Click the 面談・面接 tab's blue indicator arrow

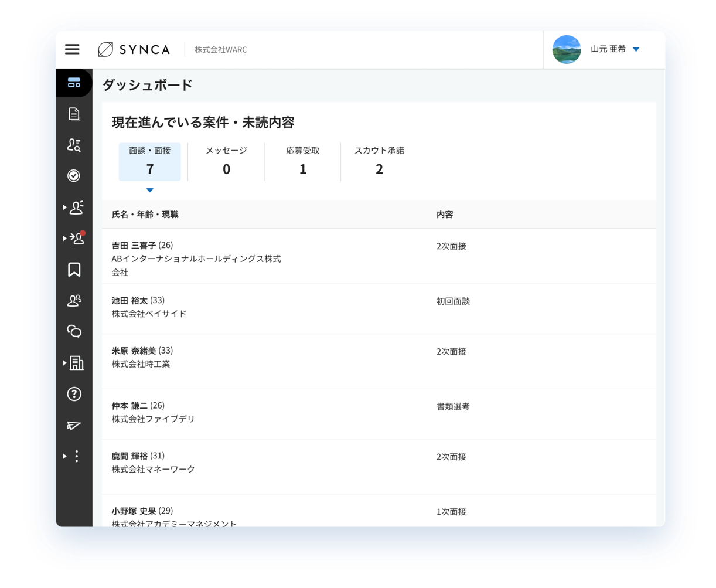point(150,190)
